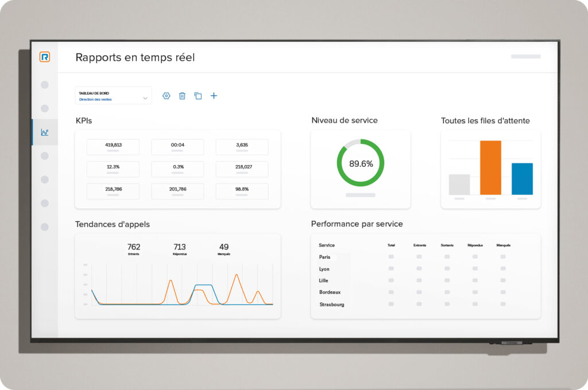Select the 98.8% KPI tile
The image size is (588, 390).
(x=242, y=191)
